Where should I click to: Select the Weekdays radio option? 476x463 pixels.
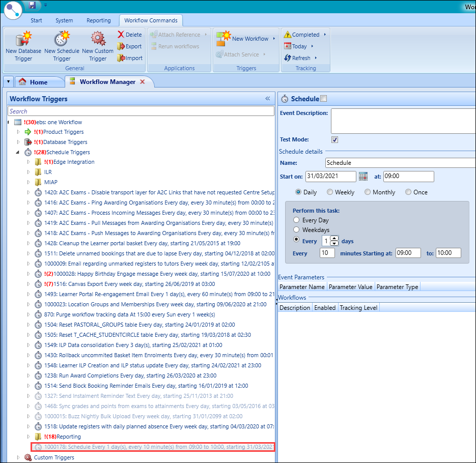pyautogui.click(x=297, y=230)
